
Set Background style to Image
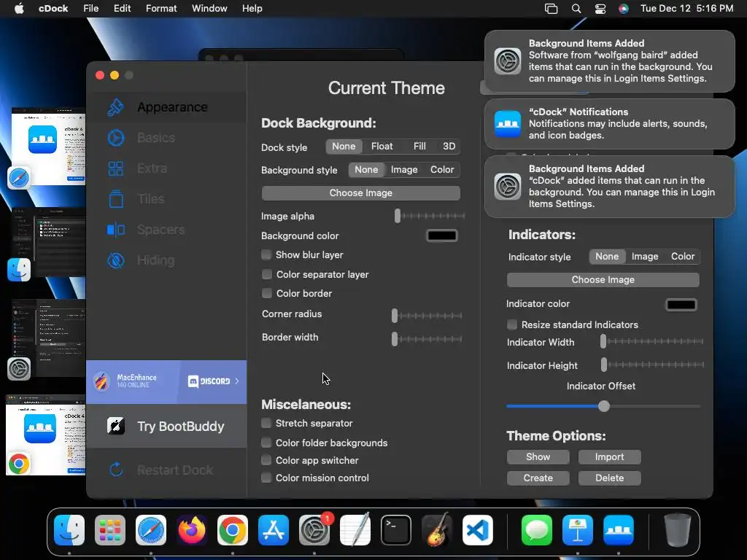tap(404, 169)
